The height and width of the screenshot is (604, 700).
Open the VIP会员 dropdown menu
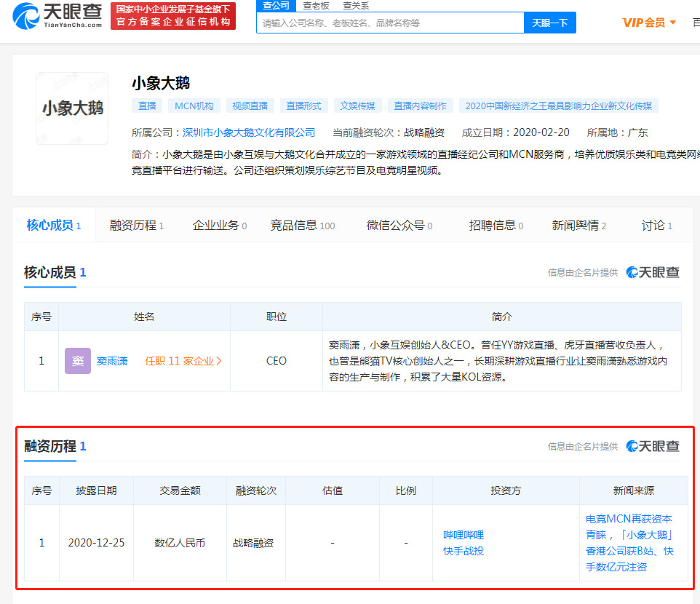tap(649, 23)
